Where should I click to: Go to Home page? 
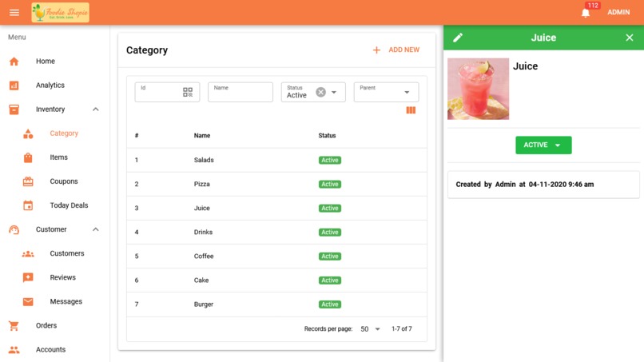(x=46, y=62)
